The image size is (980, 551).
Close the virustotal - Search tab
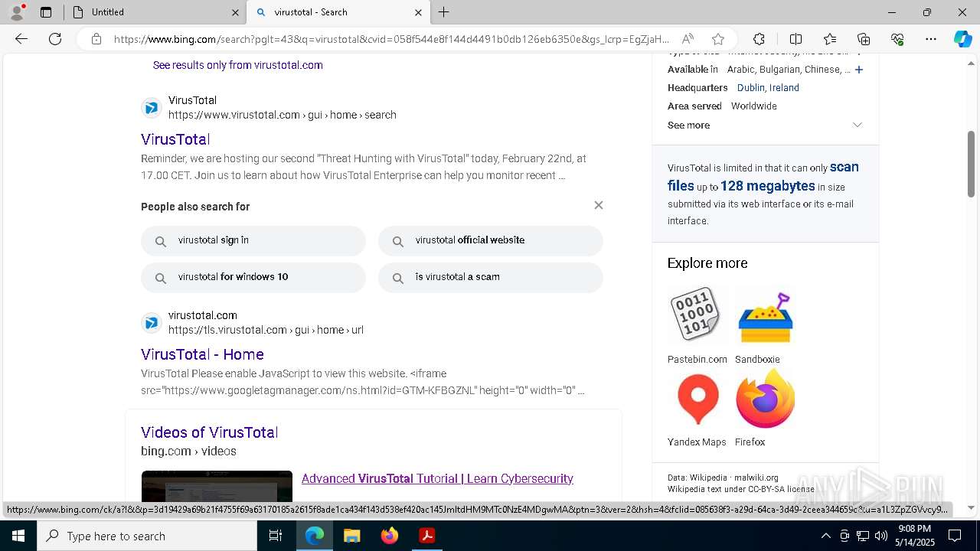418,12
